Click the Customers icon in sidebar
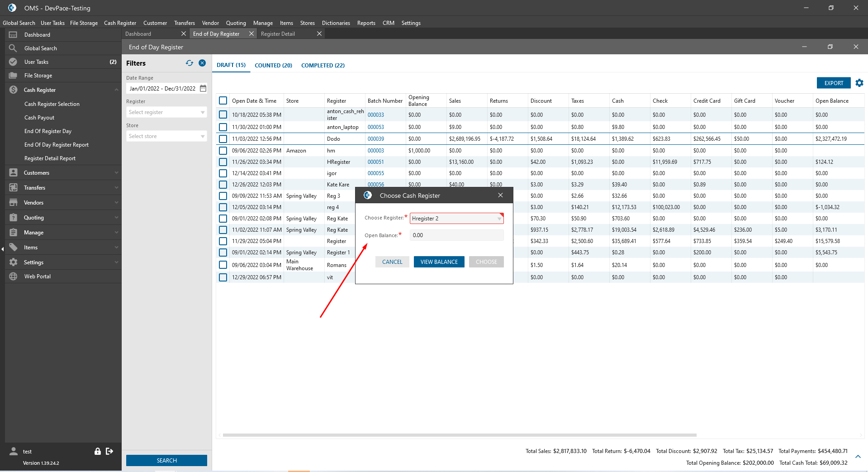Screen dimensions: 868x472 point(13,173)
